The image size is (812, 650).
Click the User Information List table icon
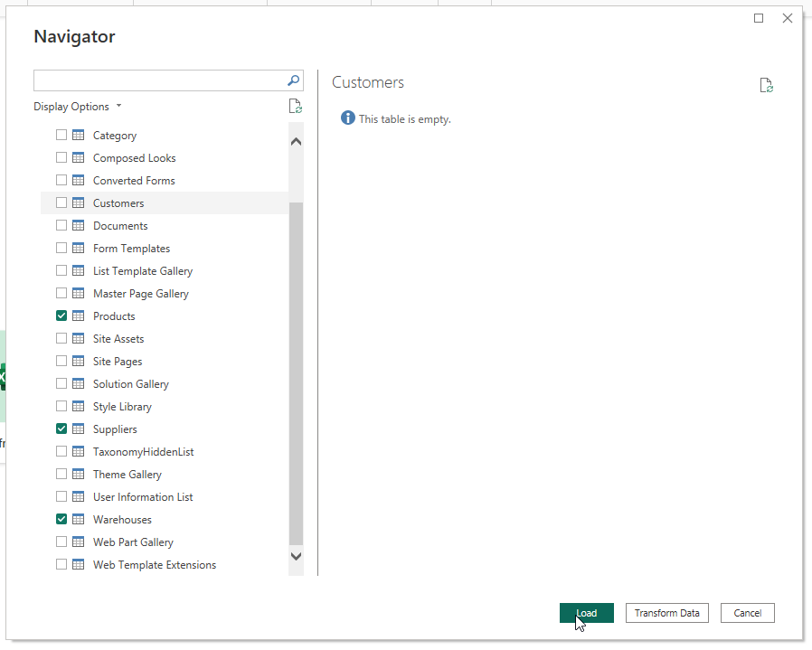pos(78,496)
